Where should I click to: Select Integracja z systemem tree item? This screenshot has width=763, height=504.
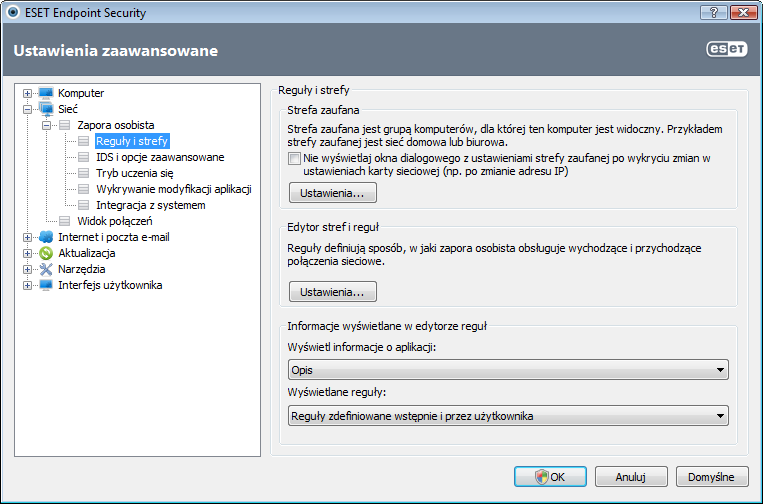(151, 205)
